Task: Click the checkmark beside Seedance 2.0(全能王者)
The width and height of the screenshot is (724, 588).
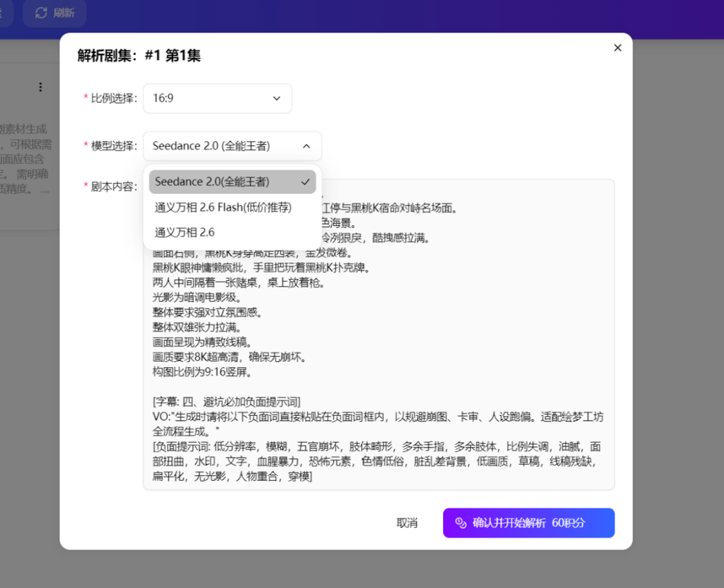Action: tap(305, 182)
